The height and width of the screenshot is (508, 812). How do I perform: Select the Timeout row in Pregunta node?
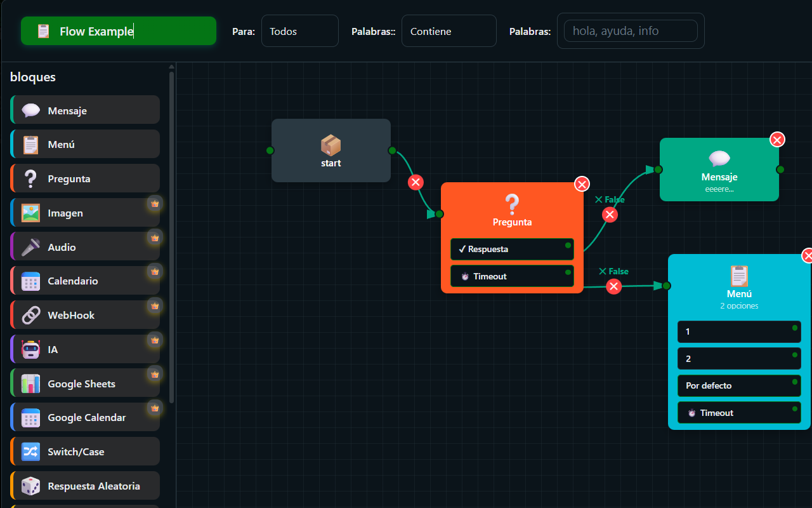(x=512, y=276)
